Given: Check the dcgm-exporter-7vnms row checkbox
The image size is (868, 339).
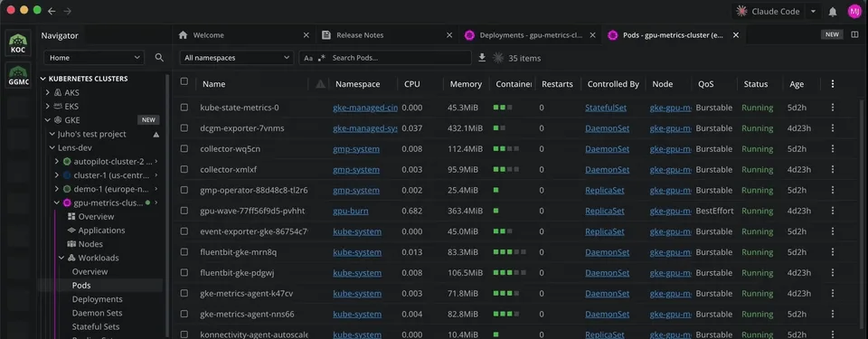Looking at the screenshot, I should (184, 128).
